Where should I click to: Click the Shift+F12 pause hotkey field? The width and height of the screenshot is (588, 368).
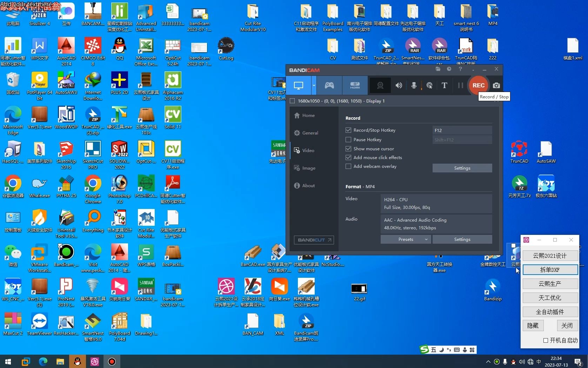[x=462, y=140]
